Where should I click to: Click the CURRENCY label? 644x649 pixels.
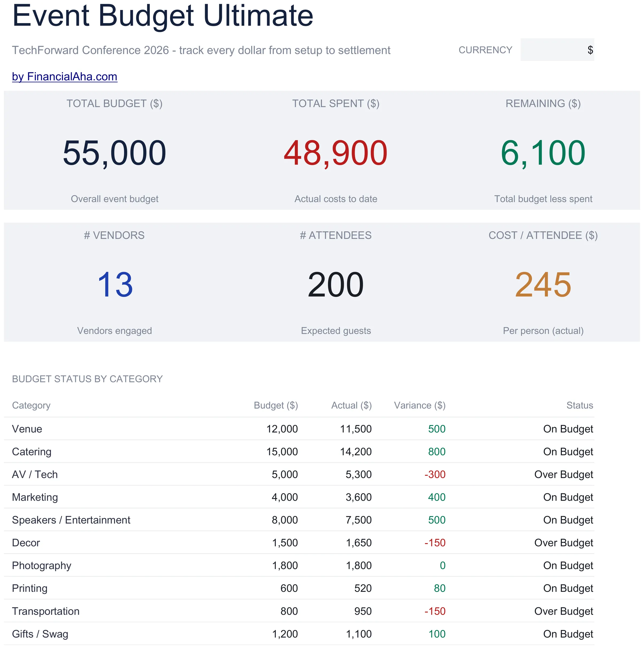[485, 50]
